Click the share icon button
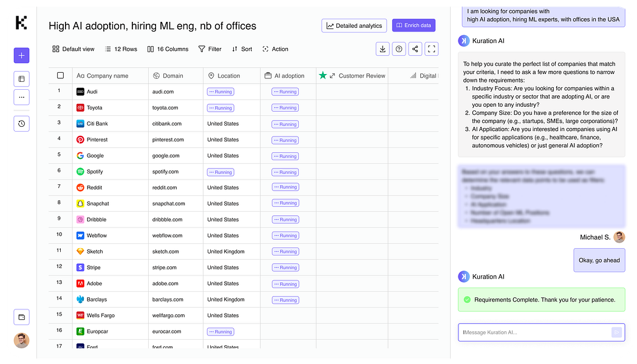The image size is (637, 364). click(x=415, y=49)
